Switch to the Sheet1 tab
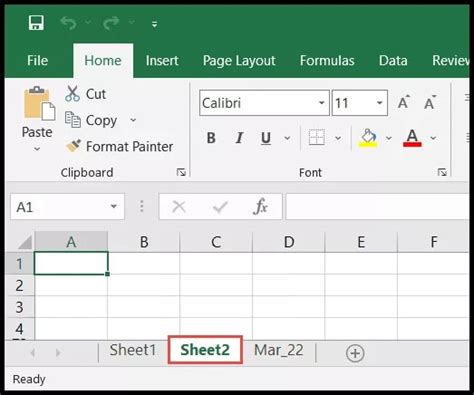474x395 pixels. 133,350
